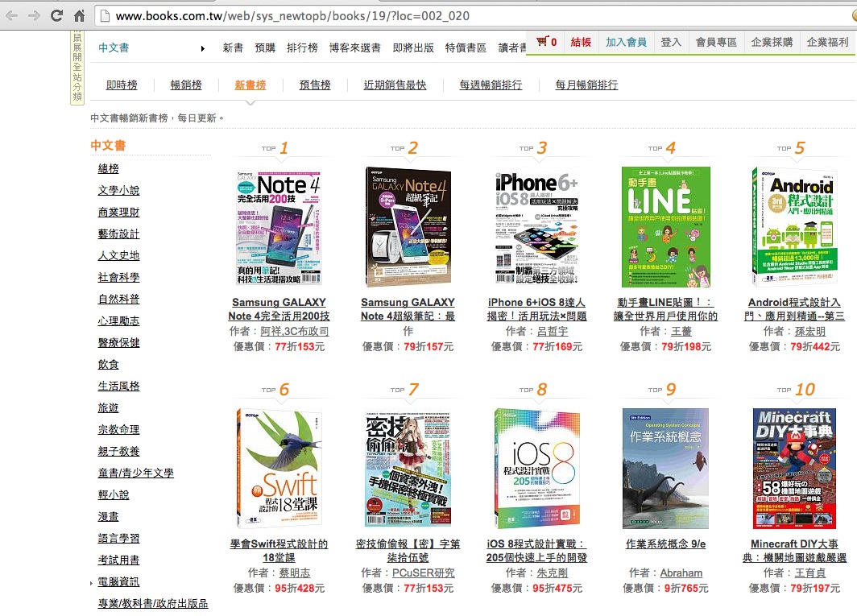Select the 新書榜 tab
The image size is (857, 616).
click(x=250, y=85)
